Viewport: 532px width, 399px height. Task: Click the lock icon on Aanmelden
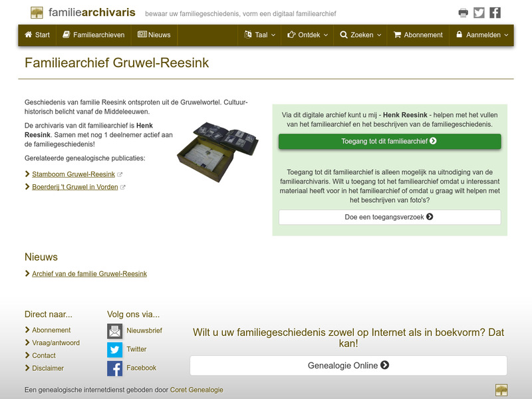click(460, 36)
